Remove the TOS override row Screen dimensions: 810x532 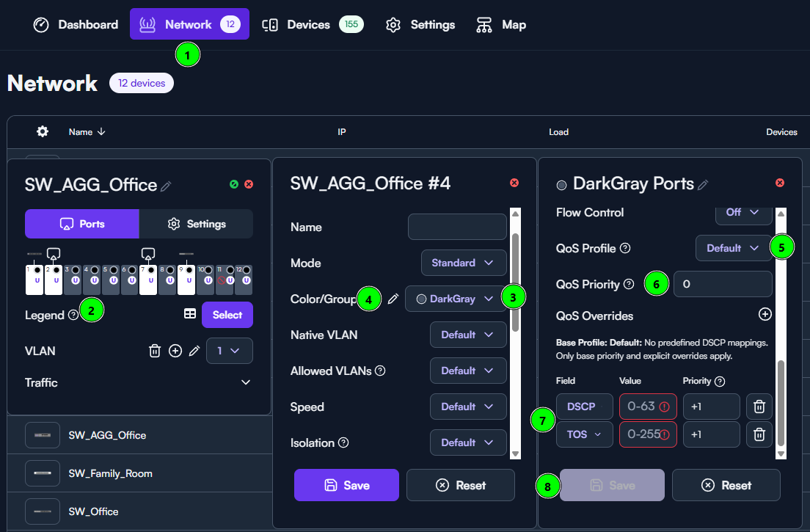click(759, 434)
